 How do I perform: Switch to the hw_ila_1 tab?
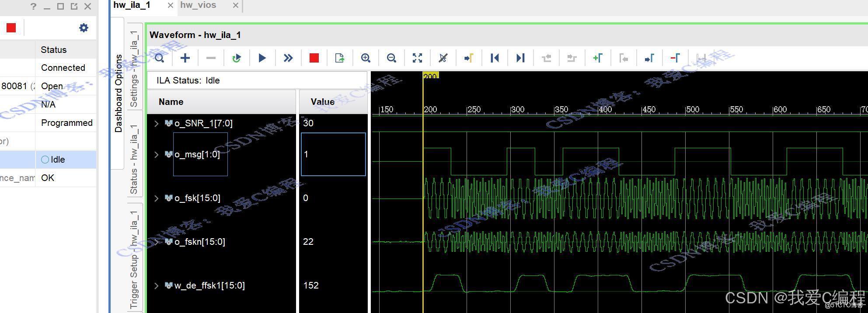(132, 5)
